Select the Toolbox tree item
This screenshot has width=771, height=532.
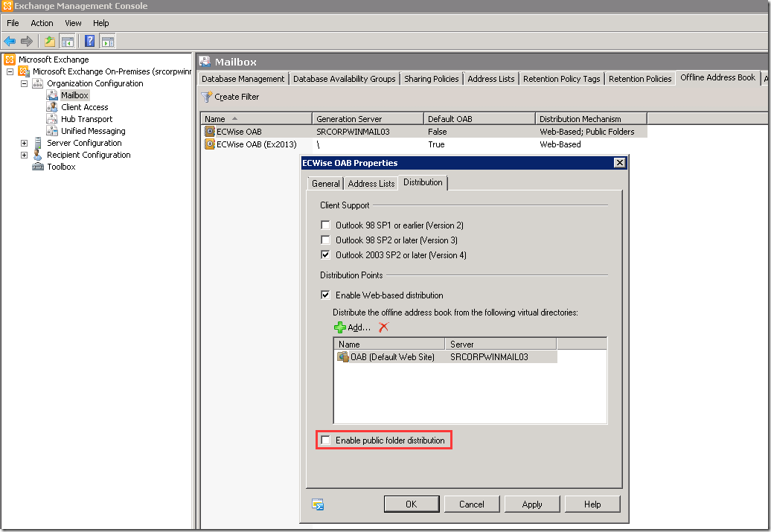click(x=61, y=167)
